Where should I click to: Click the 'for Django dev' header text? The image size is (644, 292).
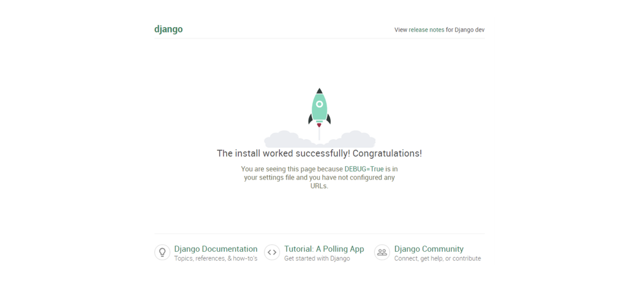pos(465,30)
